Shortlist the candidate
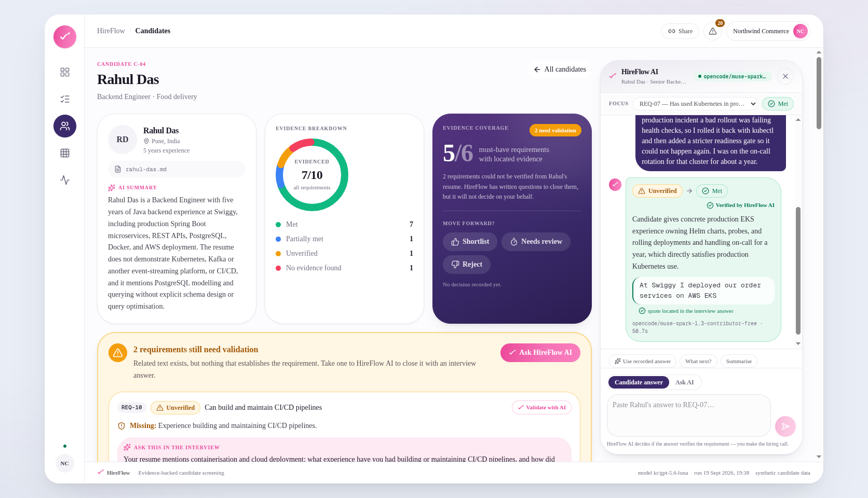868x498 pixels. pos(470,242)
